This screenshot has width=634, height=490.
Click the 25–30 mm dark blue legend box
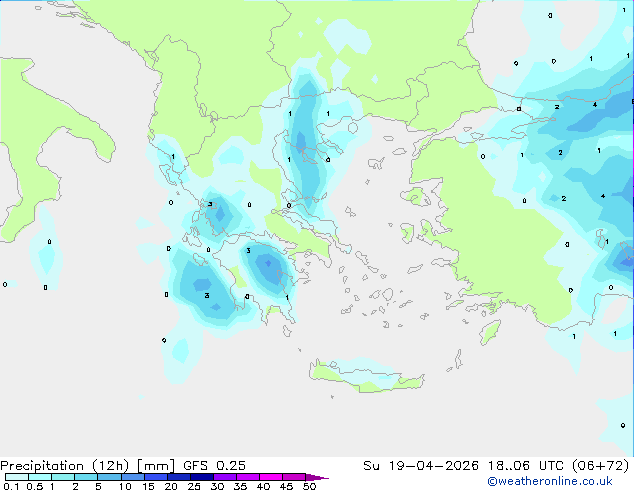click(201, 477)
